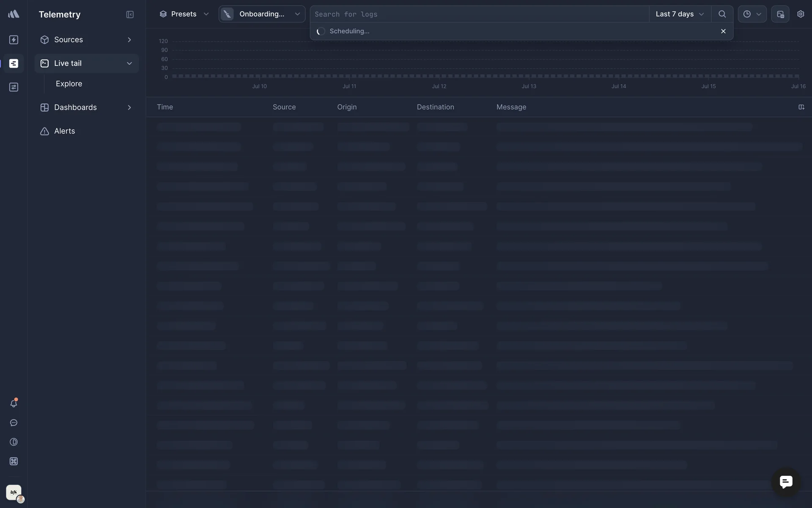Focus the Search for logs field
The image size is (812, 508).
point(478,14)
